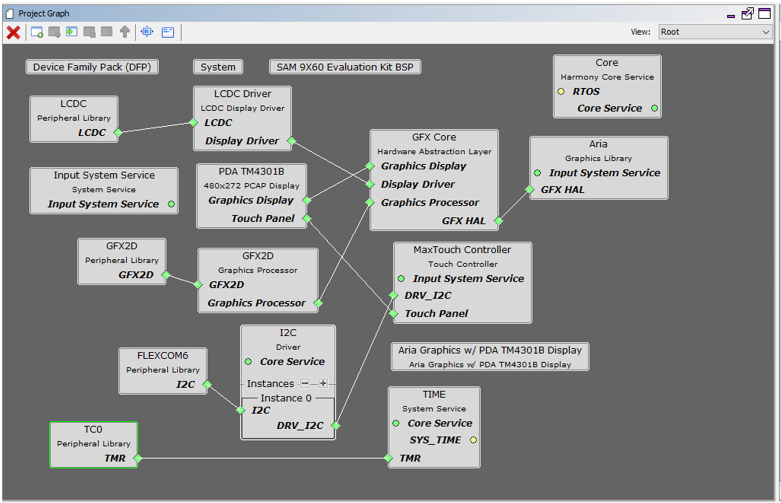Click the GFX Core node title
The width and height of the screenshot is (781, 503).
pyautogui.click(x=434, y=137)
